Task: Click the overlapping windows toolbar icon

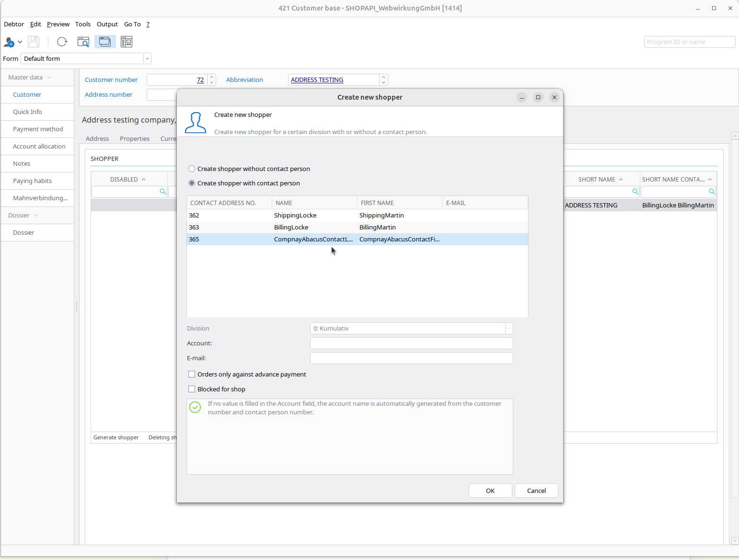Action: (105, 42)
